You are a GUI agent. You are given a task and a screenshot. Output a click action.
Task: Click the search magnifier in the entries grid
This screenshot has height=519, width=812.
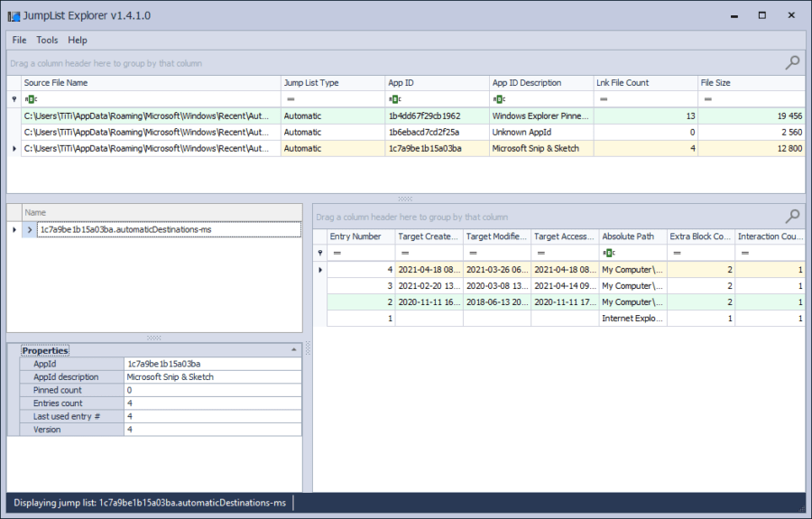point(792,216)
